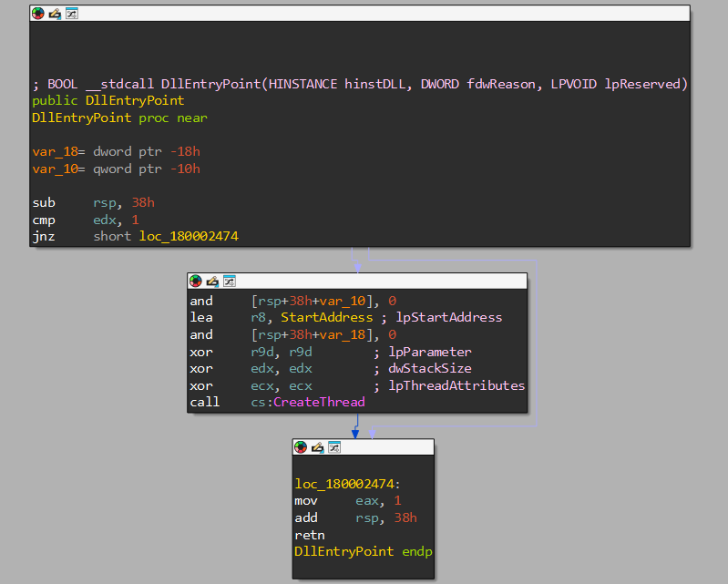The image size is (728, 584).
Task: Click the var_18 dword ptr definition
Action: click(x=116, y=152)
